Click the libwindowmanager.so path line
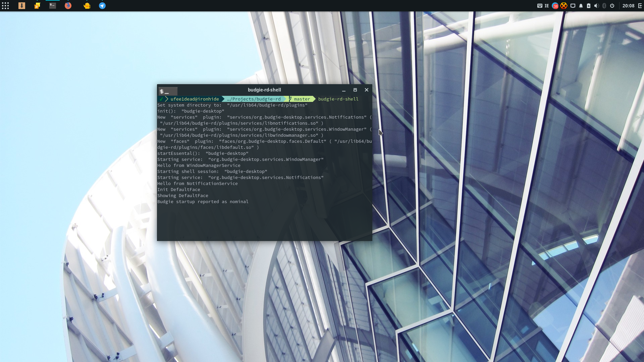644x362 pixels. (242, 135)
